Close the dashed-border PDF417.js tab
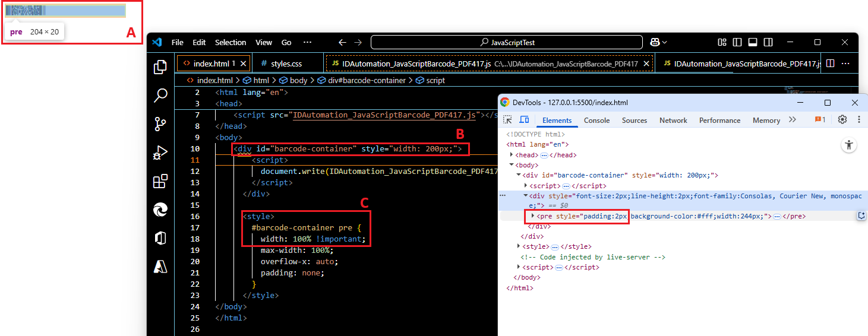Viewport: 868px width, 336px height. click(646, 64)
